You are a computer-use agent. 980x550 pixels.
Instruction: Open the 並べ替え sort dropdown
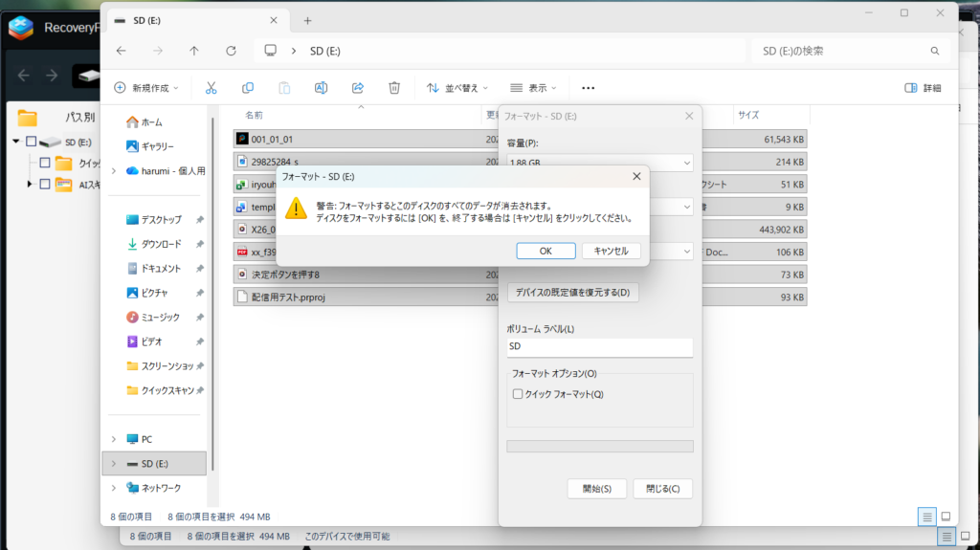pyautogui.click(x=457, y=88)
